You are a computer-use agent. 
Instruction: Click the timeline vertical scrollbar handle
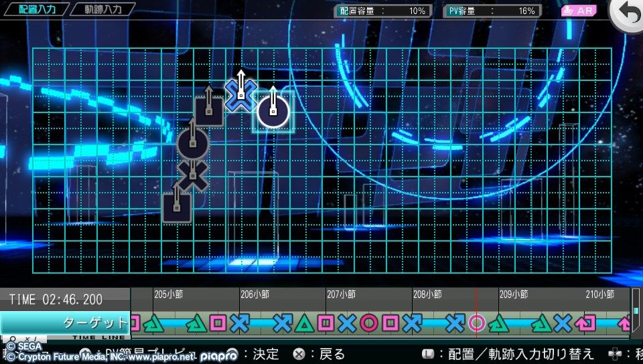click(x=636, y=310)
